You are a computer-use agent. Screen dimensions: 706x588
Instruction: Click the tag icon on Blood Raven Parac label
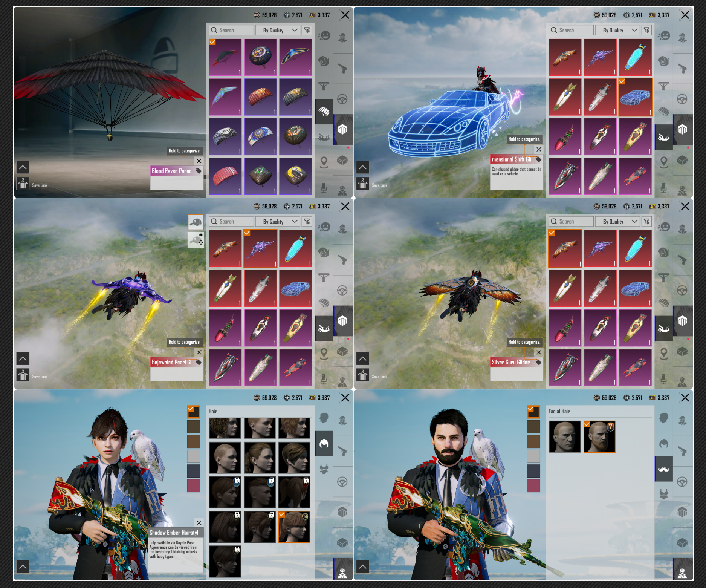199,171
